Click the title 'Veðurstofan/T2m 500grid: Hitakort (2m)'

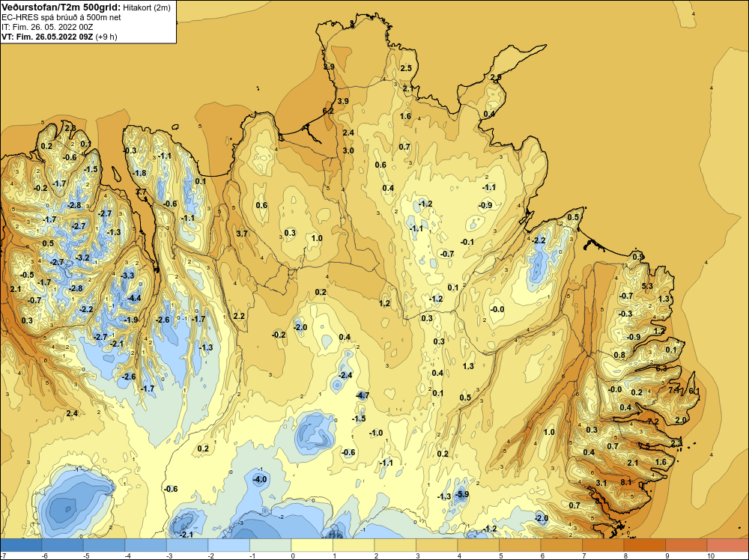click(86, 7)
